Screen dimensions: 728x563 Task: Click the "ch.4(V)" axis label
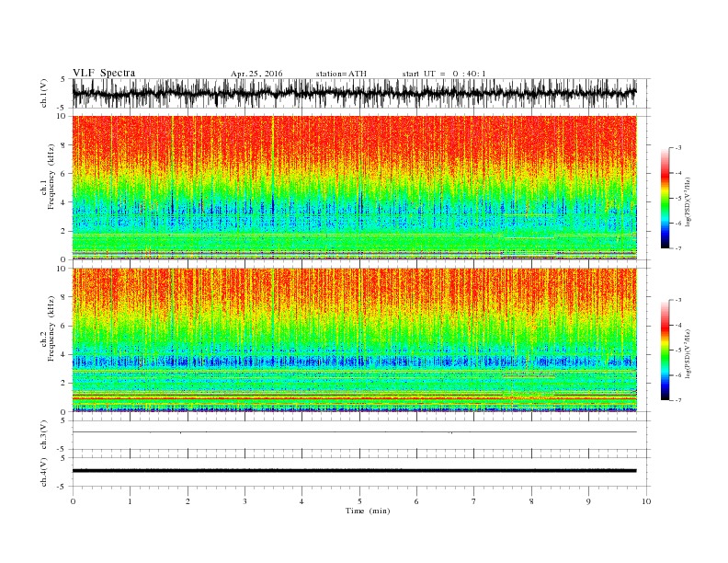(44, 472)
